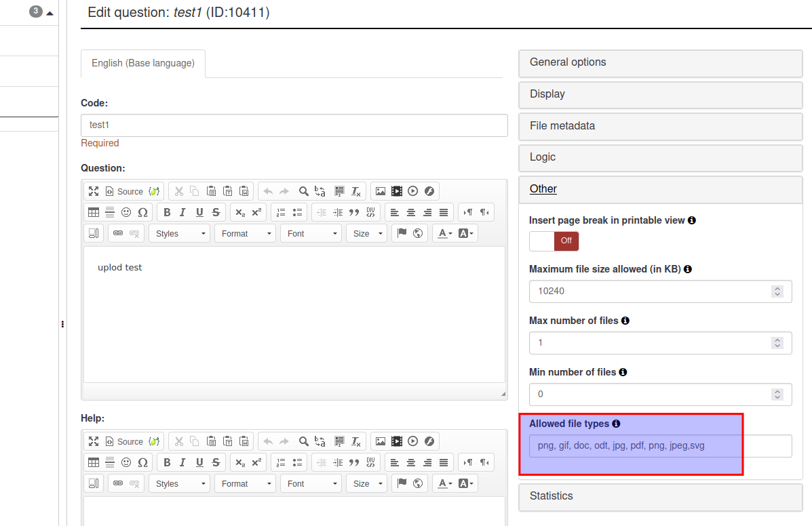812x526 pixels.
Task: Expand the General options panel
Action: tap(660, 62)
